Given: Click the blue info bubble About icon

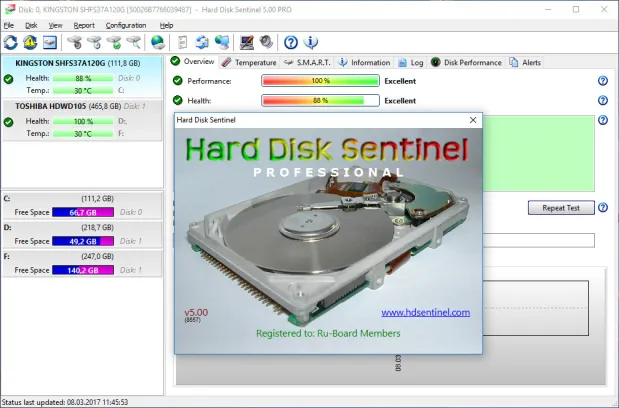Looking at the screenshot, I should click(x=311, y=42).
